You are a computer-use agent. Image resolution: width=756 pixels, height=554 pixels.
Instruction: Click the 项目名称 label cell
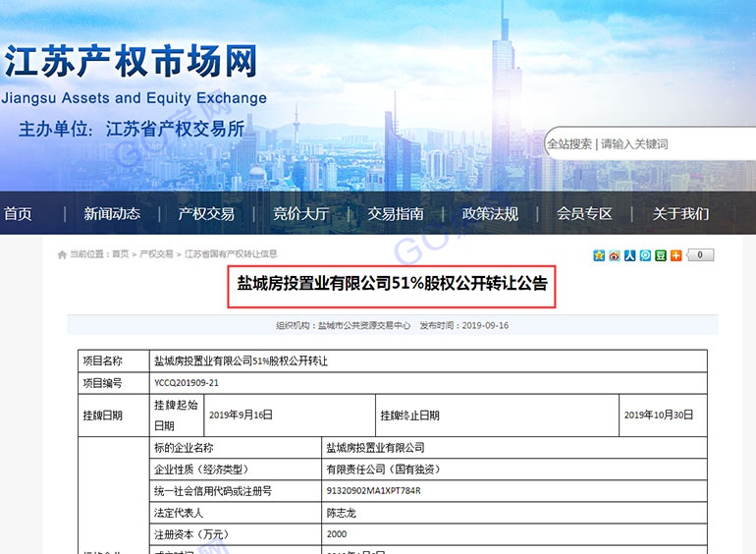[x=113, y=360]
